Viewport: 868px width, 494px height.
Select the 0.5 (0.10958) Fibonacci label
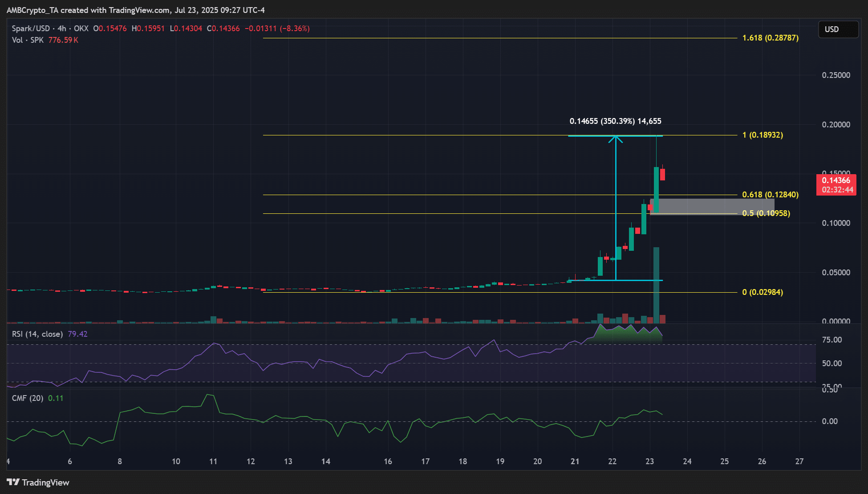(766, 213)
